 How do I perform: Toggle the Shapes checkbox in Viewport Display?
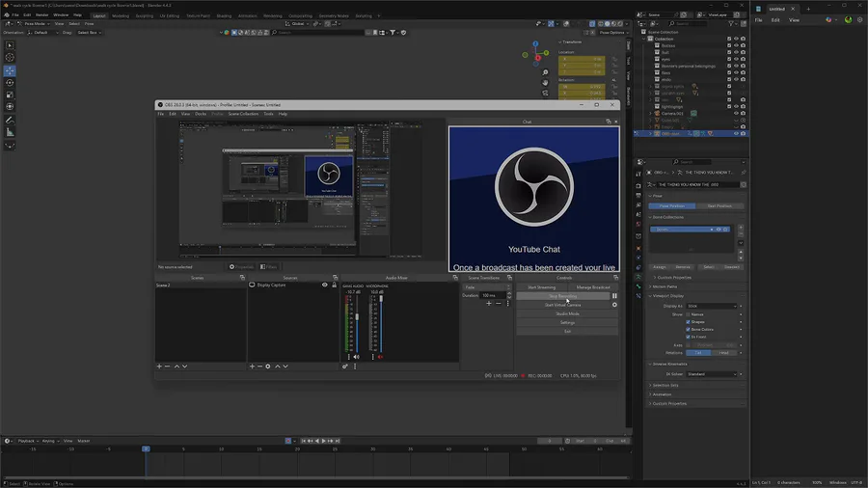coord(688,322)
